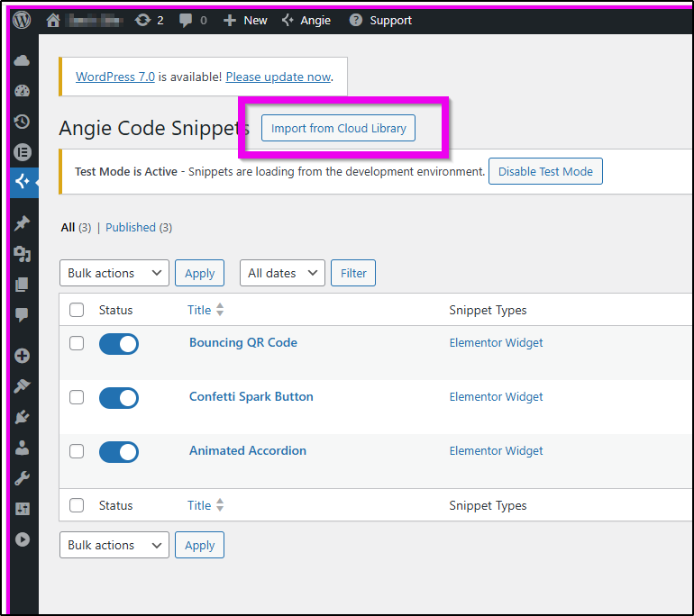This screenshot has height=616, width=694.
Task: Open the New menu in admin bar
Action: pyautogui.click(x=255, y=21)
